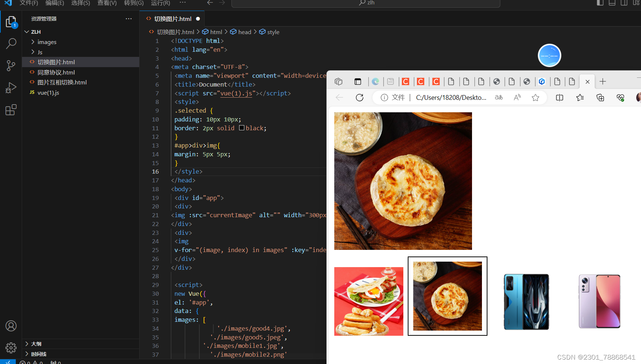
Task: Select the blue phone thumbnail in the browser
Action: (x=526, y=301)
